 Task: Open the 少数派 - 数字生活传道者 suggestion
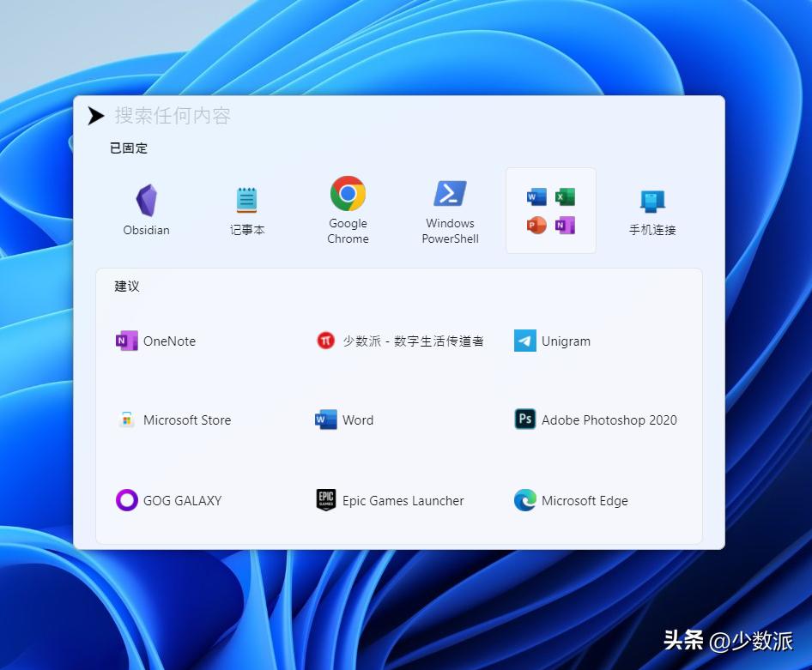point(400,341)
